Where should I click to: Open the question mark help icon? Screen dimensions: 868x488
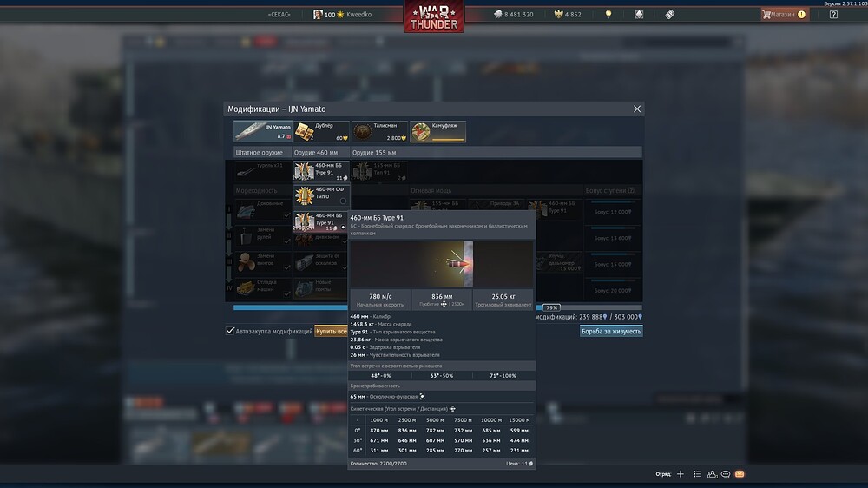pyautogui.click(x=833, y=15)
